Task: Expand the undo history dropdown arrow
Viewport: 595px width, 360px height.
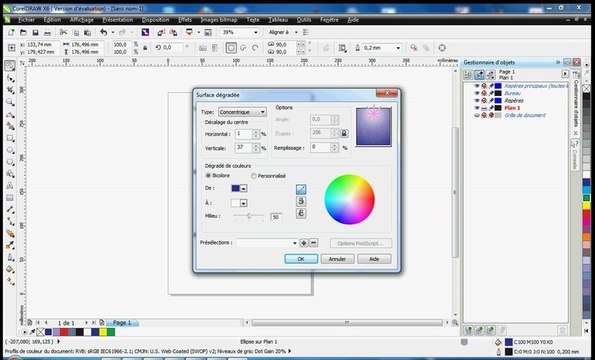Action: (x=113, y=33)
